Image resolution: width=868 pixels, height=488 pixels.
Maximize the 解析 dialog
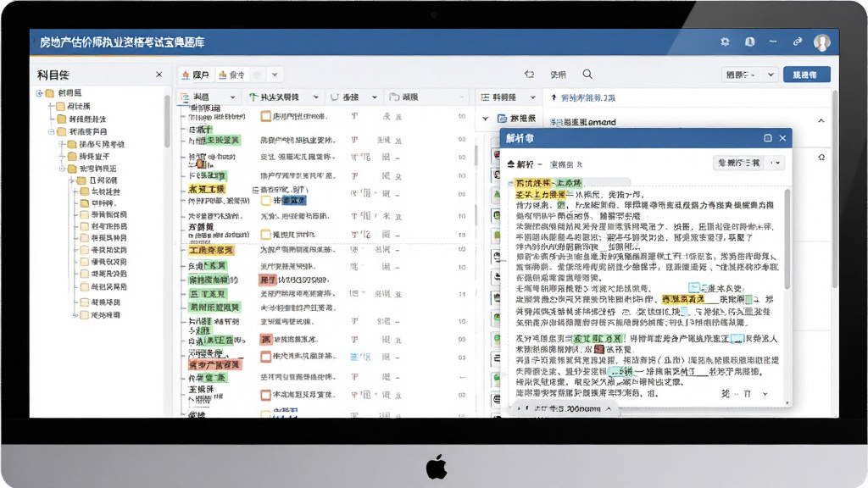(x=768, y=138)
